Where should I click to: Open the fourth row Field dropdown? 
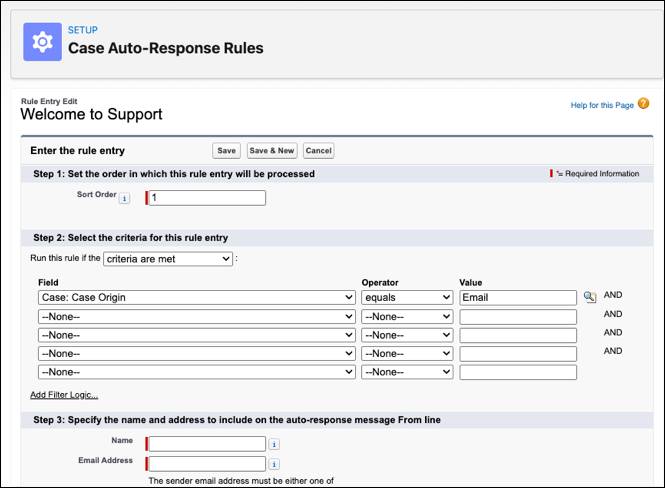coord(197,354)
